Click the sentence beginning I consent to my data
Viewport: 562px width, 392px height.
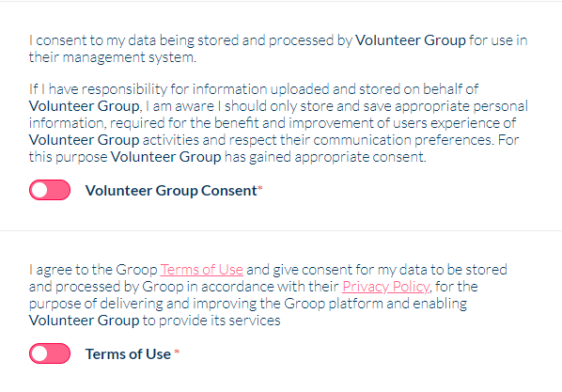pyautogui.click(x=278, y=49)
